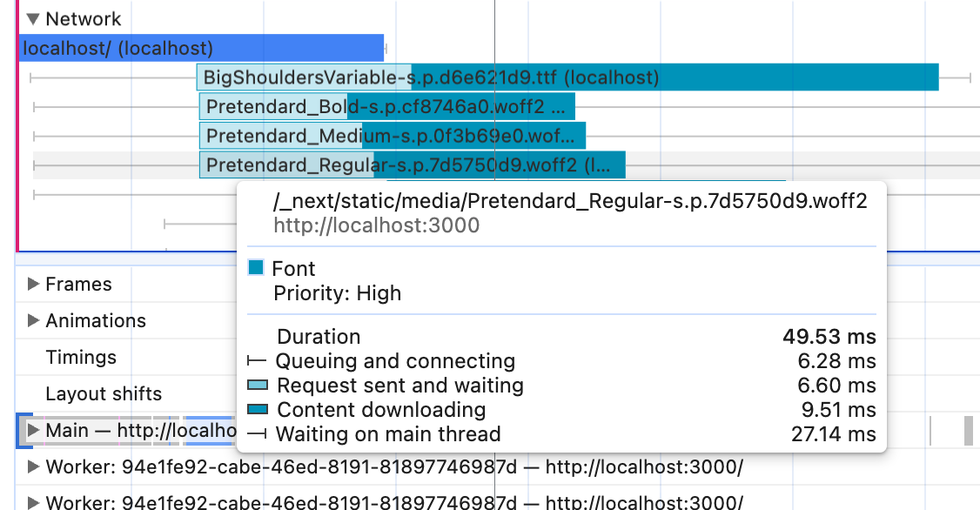Click the Pretendard_Bold woff2 request bar
This screenshot has height=510, width=980.
pyautogui.click(x=386, y=107)
